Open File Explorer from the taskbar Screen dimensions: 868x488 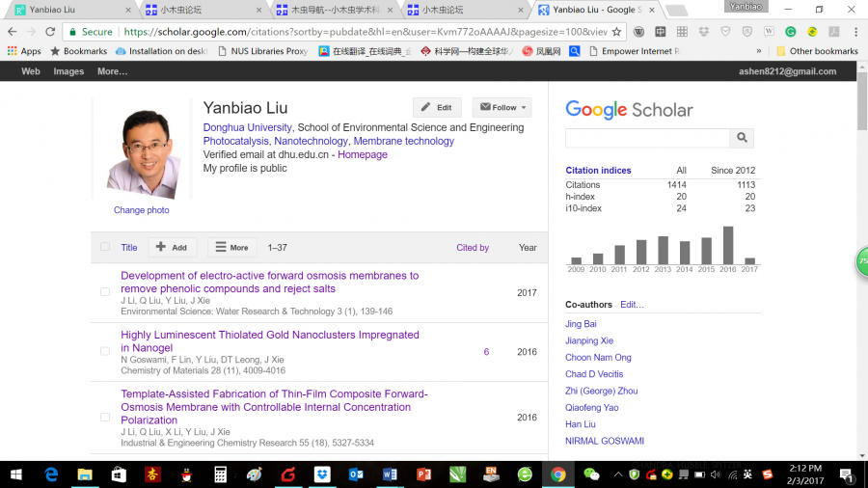pyautogui.click(x=85, y=474)
